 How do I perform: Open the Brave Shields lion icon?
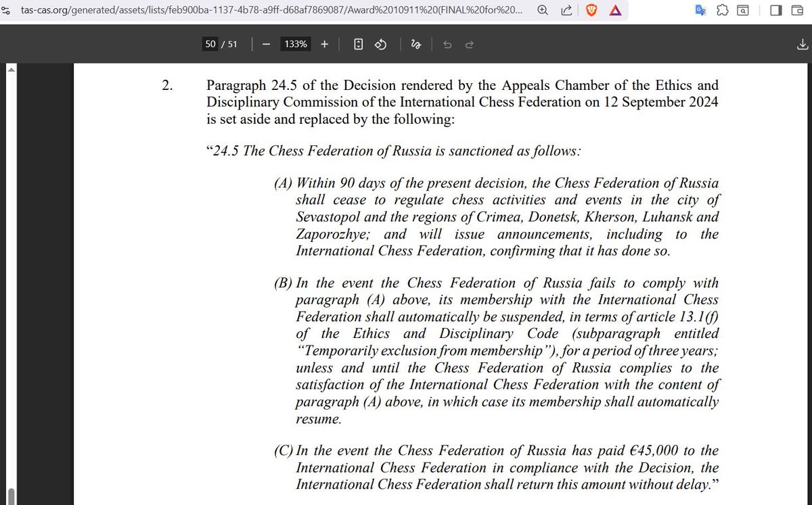pyautogui.click(x=591, y=10)
